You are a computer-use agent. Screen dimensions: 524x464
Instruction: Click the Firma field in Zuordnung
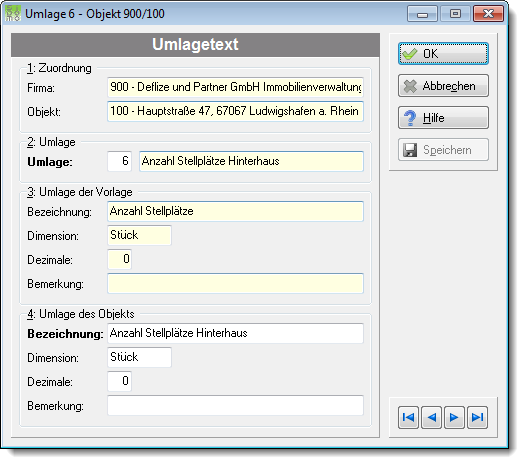(x=235, y=87)
